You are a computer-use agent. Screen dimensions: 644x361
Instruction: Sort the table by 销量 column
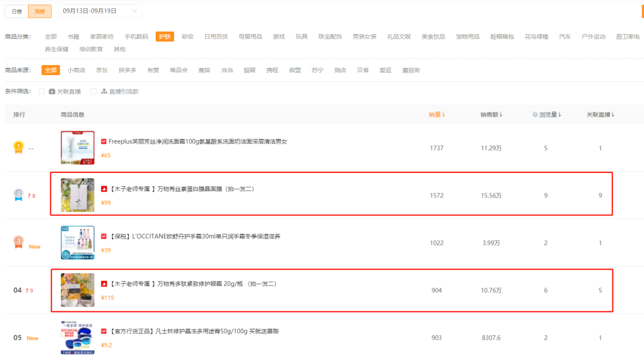point(437,115)
